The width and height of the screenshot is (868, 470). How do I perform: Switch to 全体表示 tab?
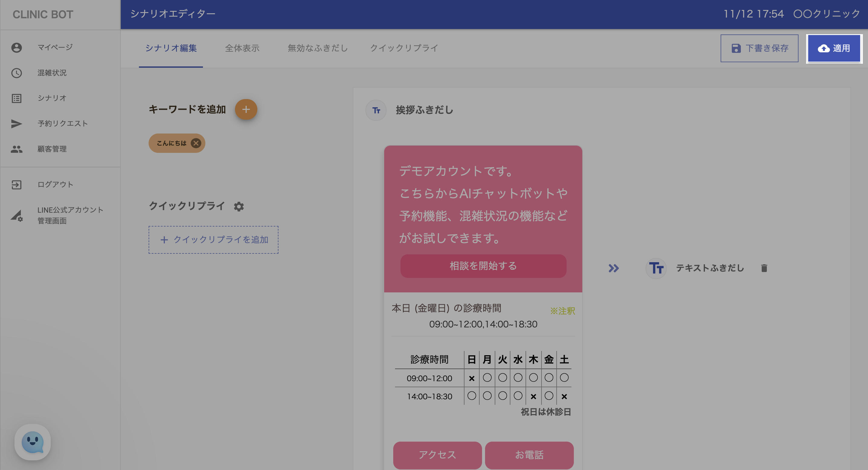coord(242,48)
